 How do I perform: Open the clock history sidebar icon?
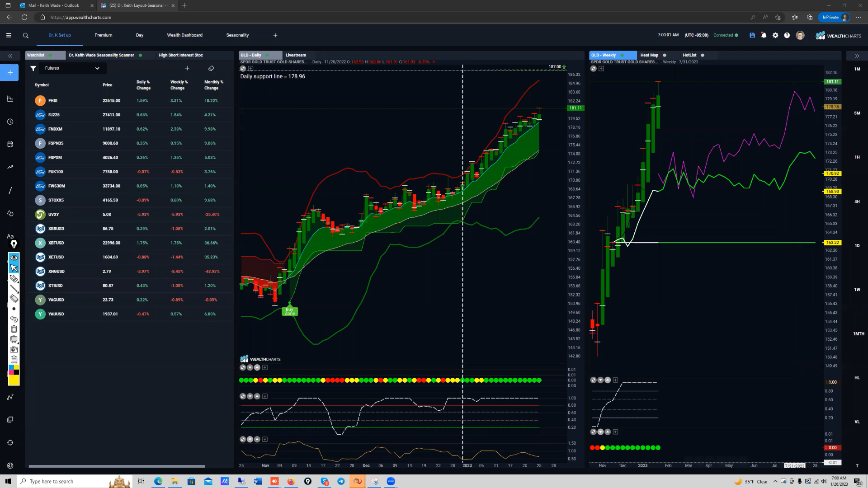(10, 122)
